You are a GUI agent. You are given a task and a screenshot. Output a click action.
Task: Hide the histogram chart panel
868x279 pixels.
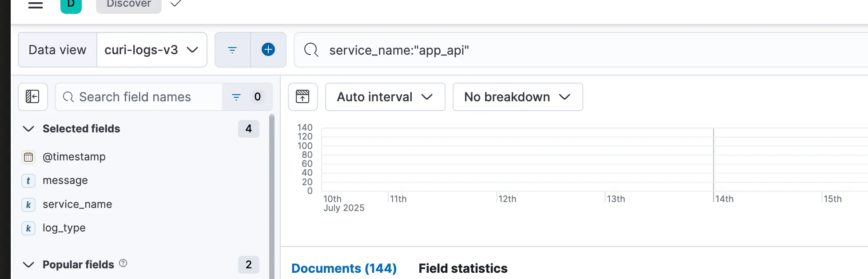(x=303, y=97)
